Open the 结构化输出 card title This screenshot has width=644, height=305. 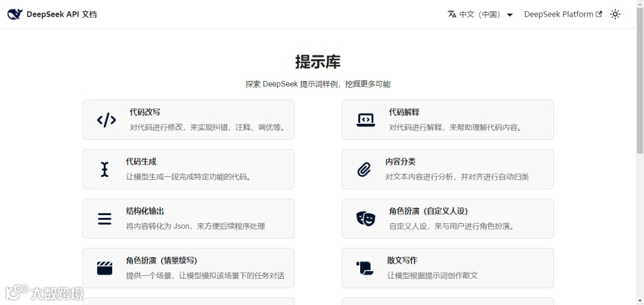[145, 211]
